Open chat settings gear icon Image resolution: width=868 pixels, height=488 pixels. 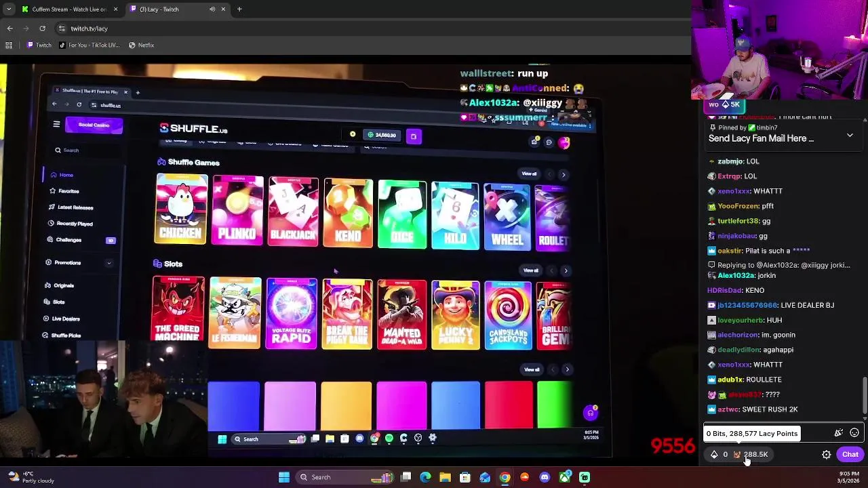(x=826, y=455)
